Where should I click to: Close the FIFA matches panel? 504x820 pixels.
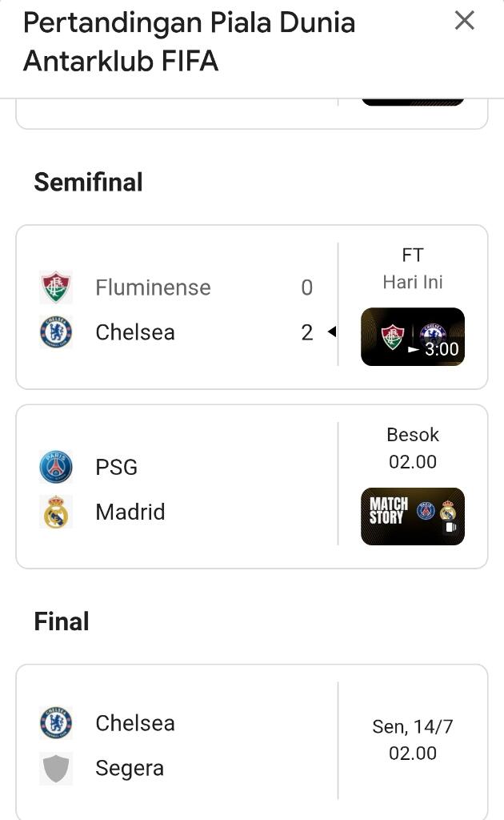[465, 21]
